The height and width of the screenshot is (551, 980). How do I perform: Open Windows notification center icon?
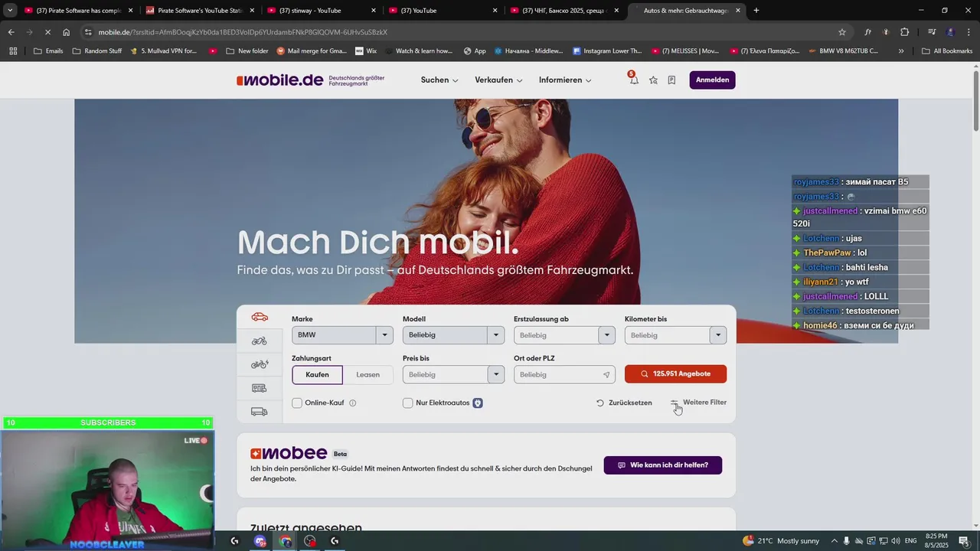pyautogui.click(x=964, y=540)
